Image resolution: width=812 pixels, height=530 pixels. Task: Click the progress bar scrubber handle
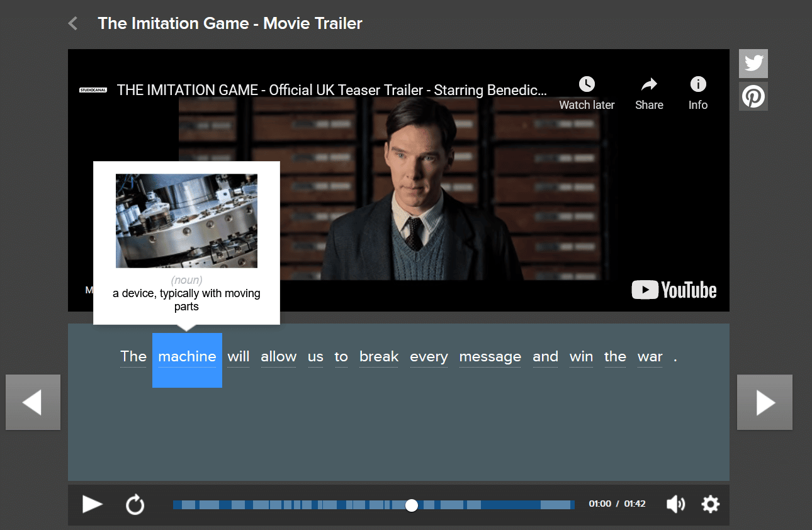[412, 505]
